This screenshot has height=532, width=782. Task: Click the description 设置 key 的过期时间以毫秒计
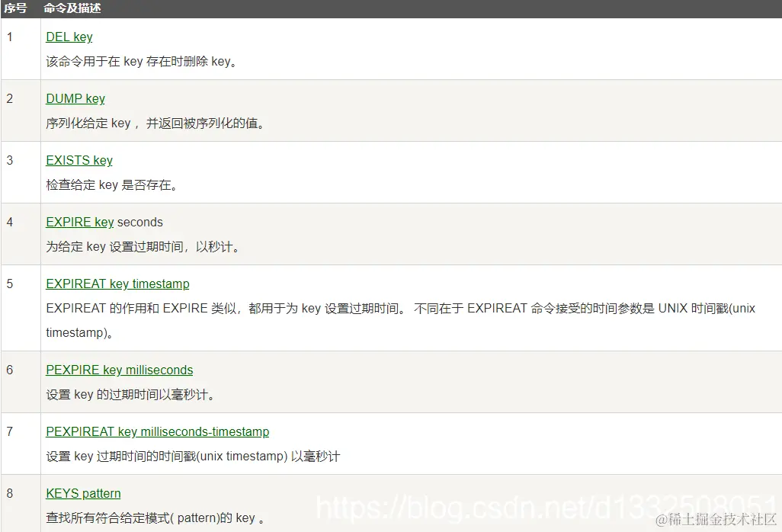(130, 395)
